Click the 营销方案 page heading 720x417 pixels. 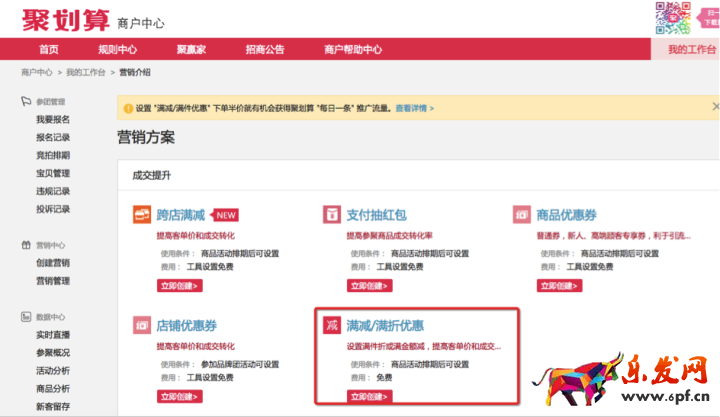pyautogui.click(x=146, y=137)
